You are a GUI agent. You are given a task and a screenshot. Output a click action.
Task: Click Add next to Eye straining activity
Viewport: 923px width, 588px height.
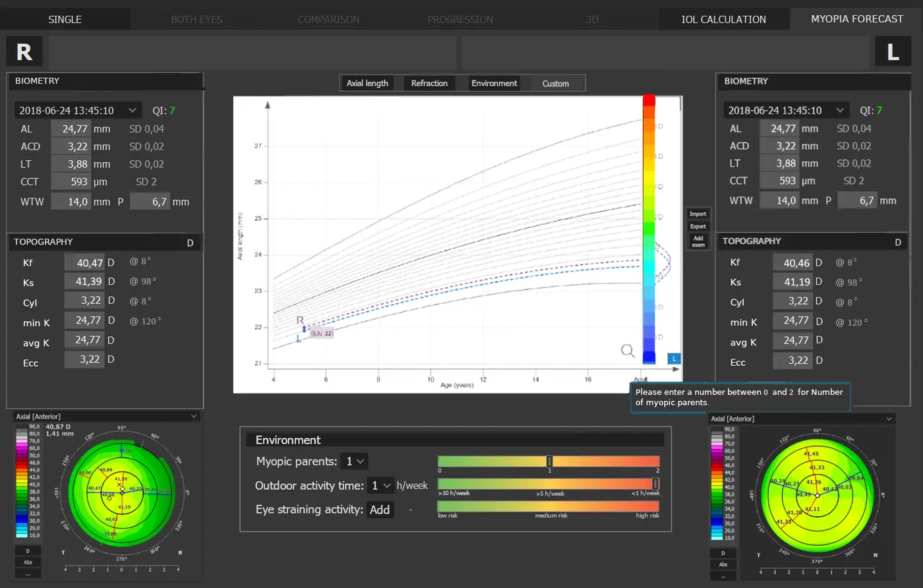[x=380, y=510]
